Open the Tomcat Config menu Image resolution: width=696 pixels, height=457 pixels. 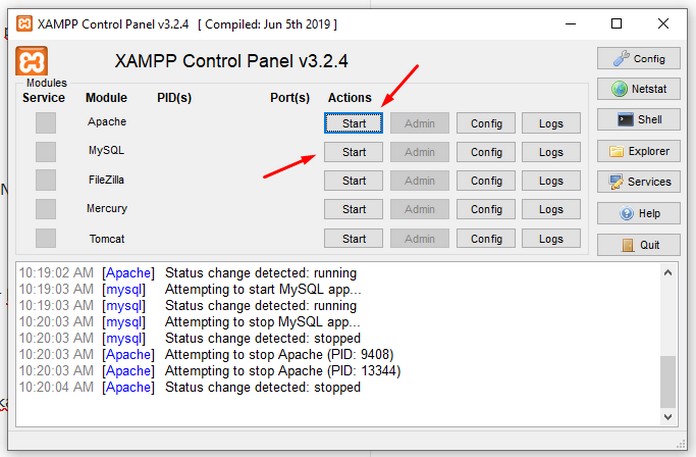(x=486, y=238)
